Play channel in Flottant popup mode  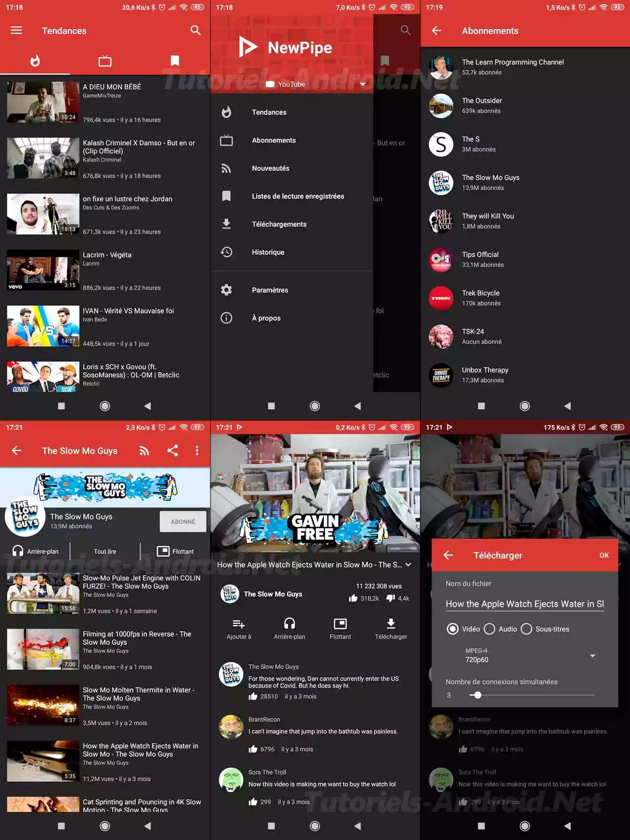pos(175,551)
